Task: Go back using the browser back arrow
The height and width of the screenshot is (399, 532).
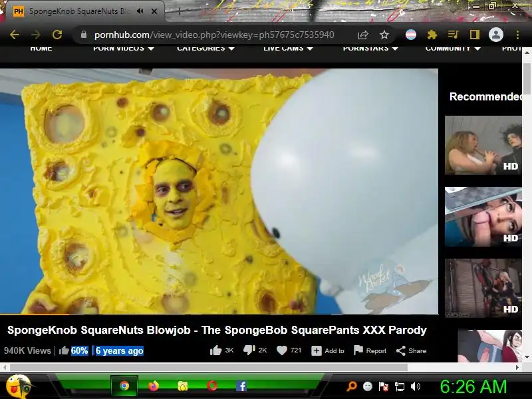Action: pyautogui.click(x=14, y=35)
